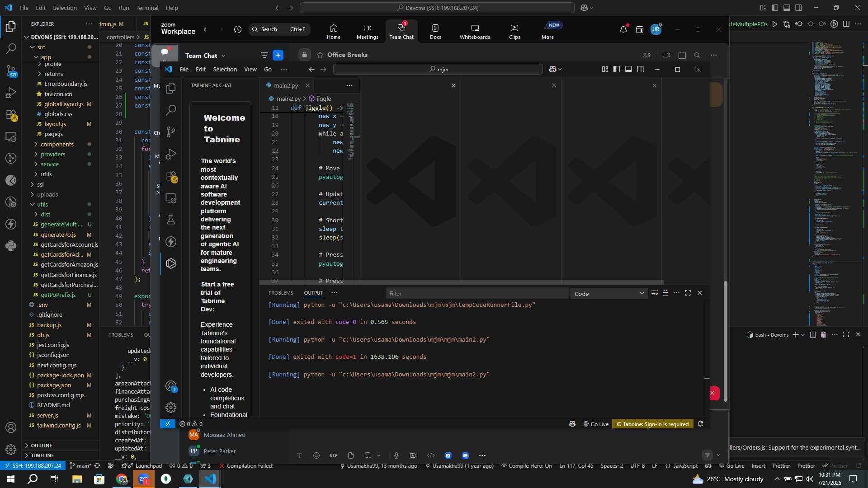The height and width of the screenshot is (488, 868).
Task: Open File Explorer from Windows taskbar
Action: coord(77,479)
